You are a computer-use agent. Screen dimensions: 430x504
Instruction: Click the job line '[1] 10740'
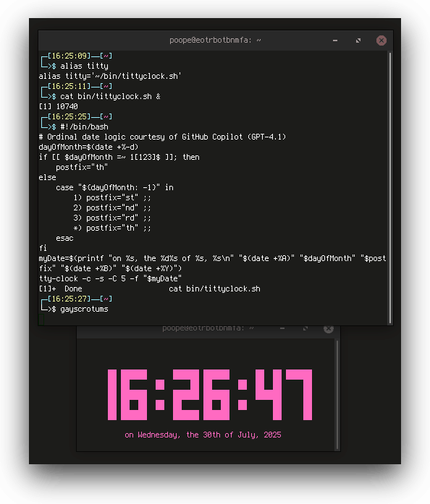pos(58,106)
